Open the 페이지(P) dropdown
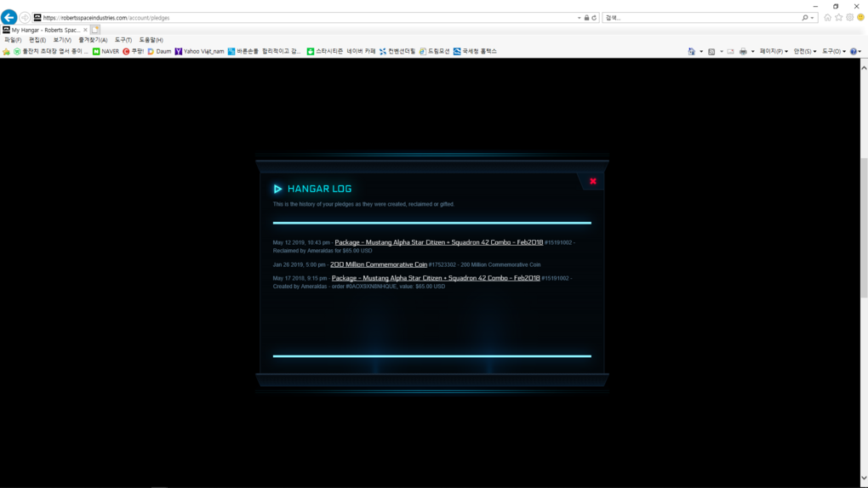The width and height of the screenshot is (868, 488). [x=774, y=52]
